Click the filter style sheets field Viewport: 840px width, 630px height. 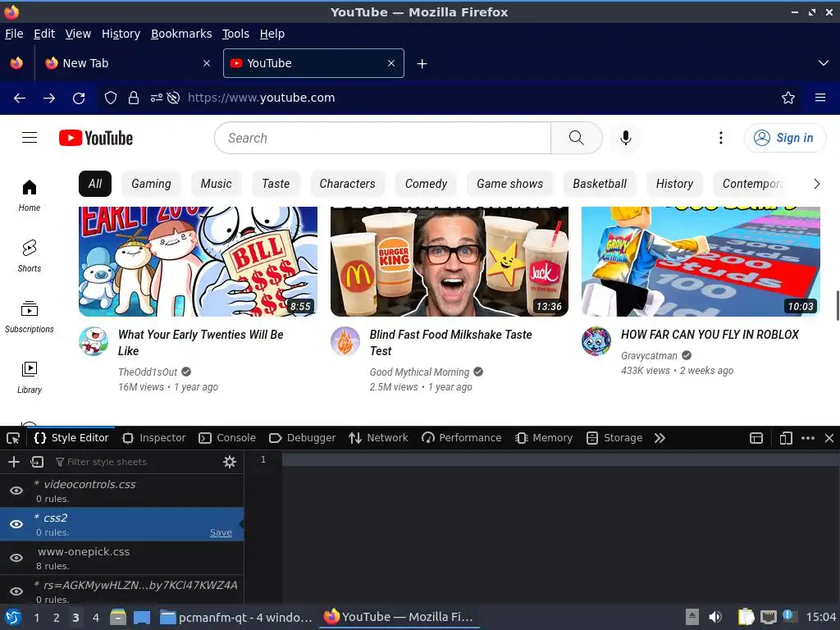click(137, 462)
